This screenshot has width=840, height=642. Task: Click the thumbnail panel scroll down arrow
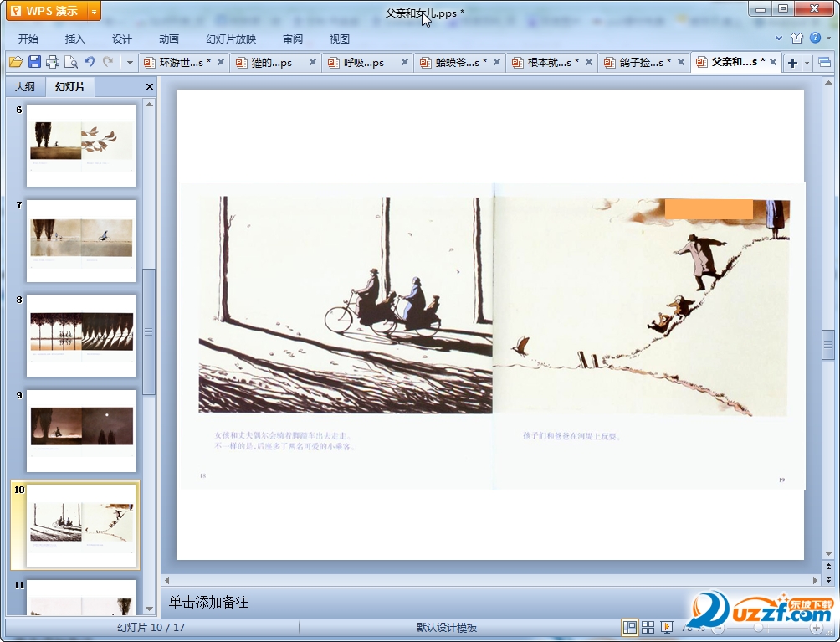150,609
